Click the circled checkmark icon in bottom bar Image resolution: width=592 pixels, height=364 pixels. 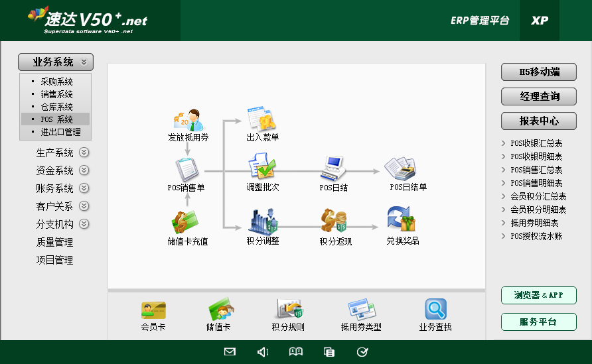coord(362,352)
